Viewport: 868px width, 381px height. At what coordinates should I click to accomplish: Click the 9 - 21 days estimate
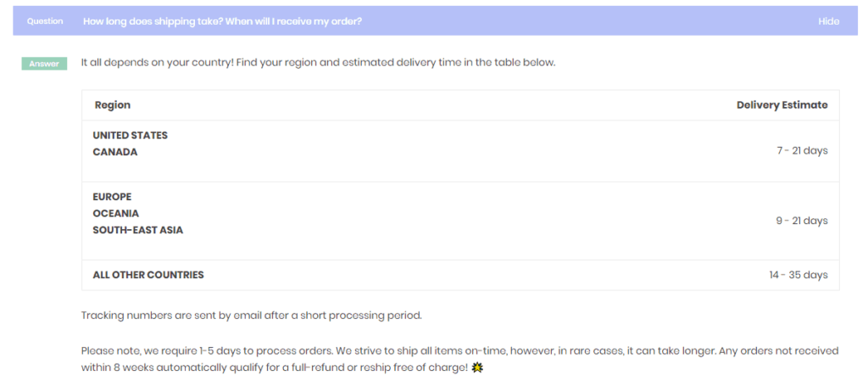click(802, 221)
